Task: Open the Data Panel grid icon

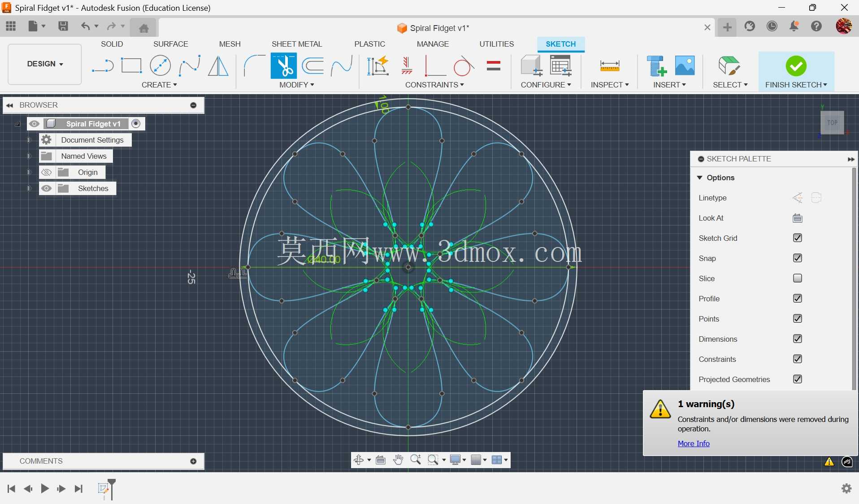Action: click(11, 26)
